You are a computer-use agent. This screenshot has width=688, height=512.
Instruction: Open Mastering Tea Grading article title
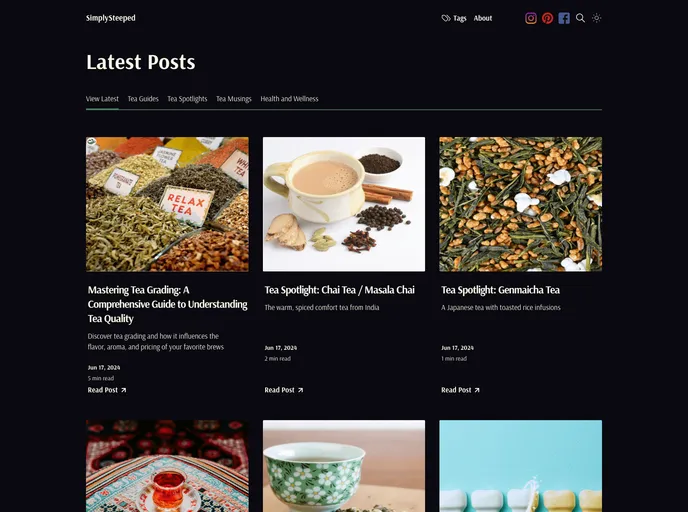coord(168,304)
